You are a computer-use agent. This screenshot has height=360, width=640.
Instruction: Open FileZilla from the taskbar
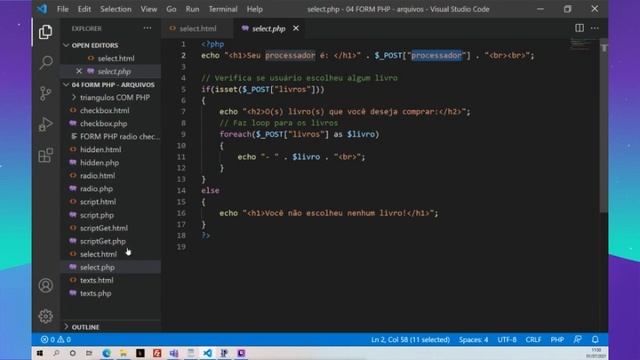click(157, 353)
